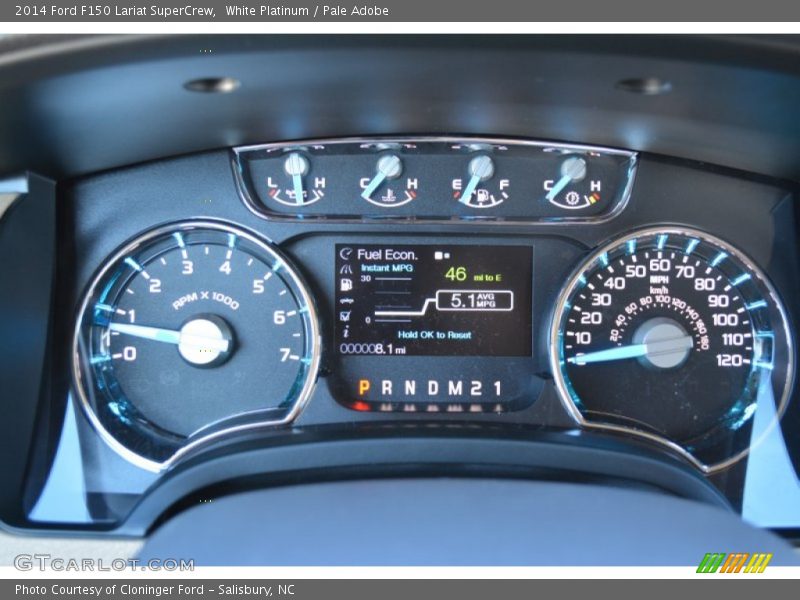Click the Hold OK to Reset prompt
The height and width of the screenshot is (600, 800).
(433, 335)
